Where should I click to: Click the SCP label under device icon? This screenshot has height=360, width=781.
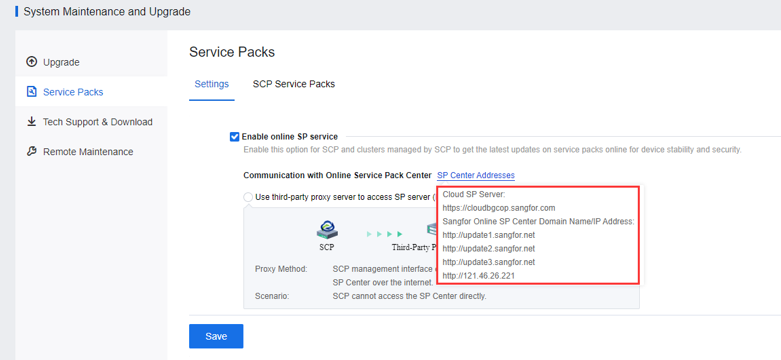click(x=327, y=246)
